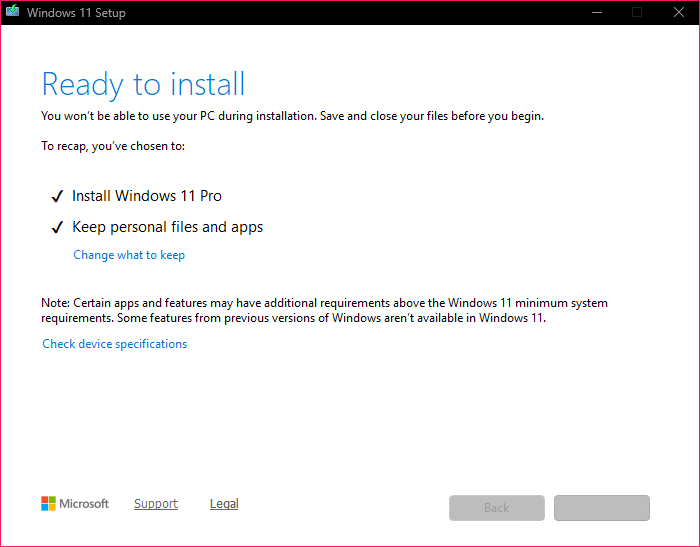Click the checkmark beside Install Windows 11 Pro
700x547 pixels.
[57, 196]
